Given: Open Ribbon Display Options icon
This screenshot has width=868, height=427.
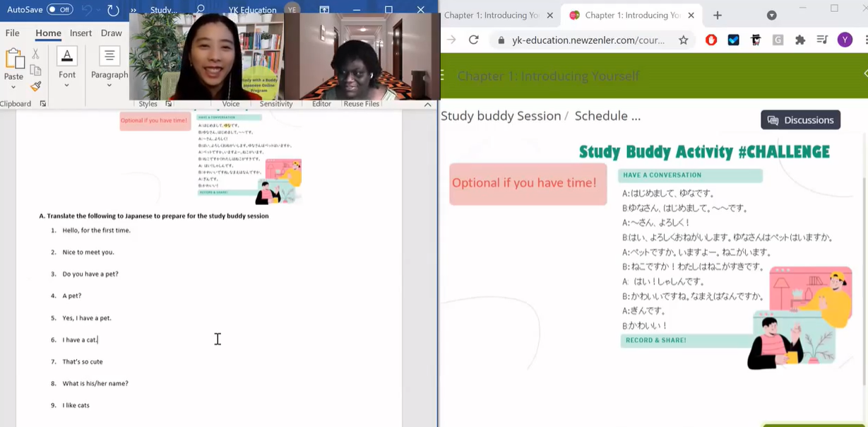Looking at the screenshot, I should point(324,10).
